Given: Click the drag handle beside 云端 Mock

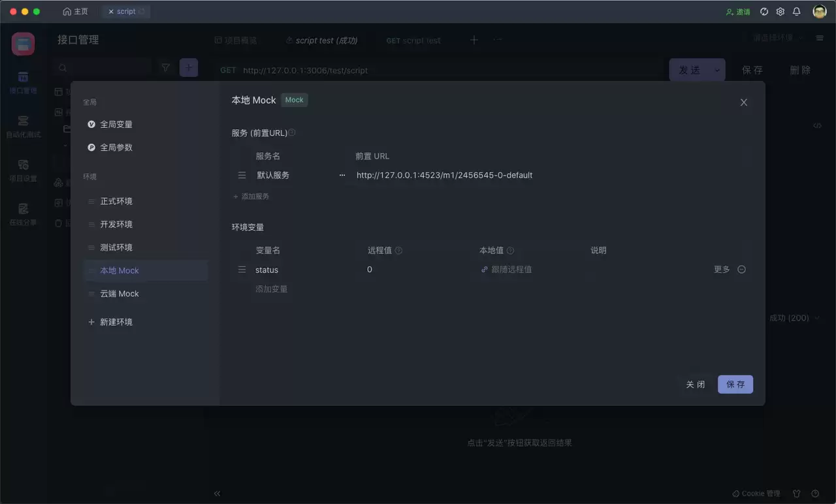Looking at the screenshot, I should pyautogui.click(x=91, y=294).
